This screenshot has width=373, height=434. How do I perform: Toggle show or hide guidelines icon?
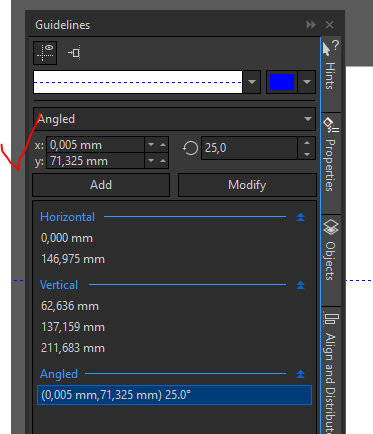pos(45,53)
